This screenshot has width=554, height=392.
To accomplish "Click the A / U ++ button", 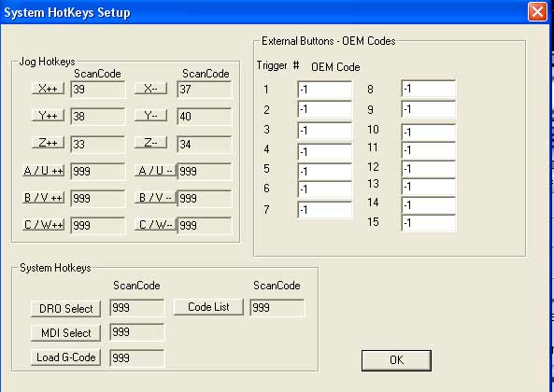I will (x=44, y=171).
